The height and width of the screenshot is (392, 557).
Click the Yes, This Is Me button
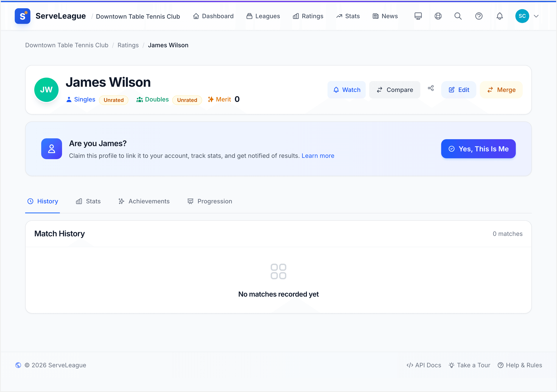click(478, 149)
